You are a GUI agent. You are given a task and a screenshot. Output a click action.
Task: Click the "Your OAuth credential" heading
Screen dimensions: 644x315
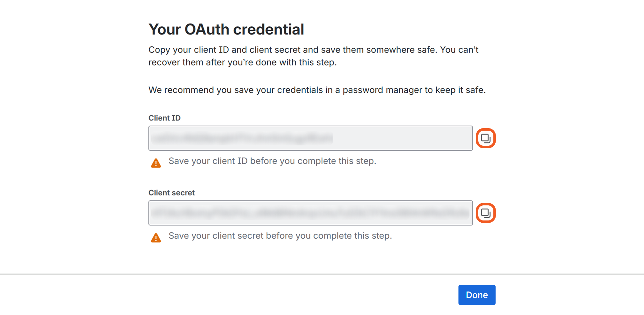click(226, 30)
